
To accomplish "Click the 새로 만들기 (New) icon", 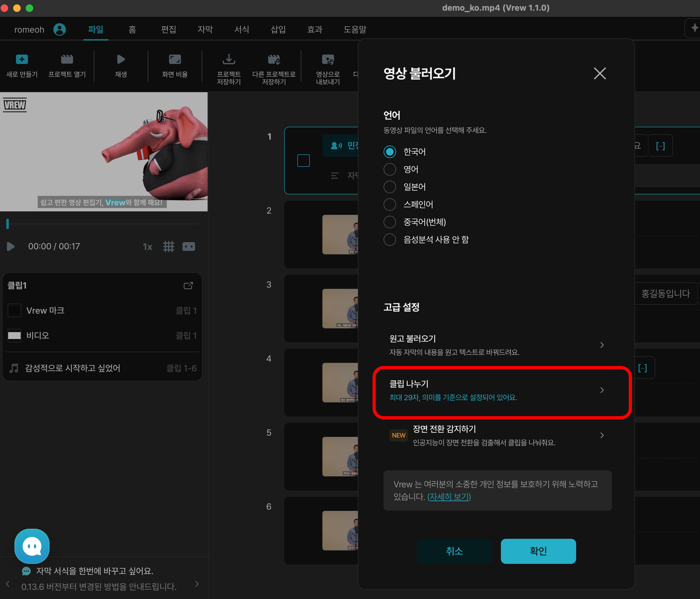I will pos(22,60).
